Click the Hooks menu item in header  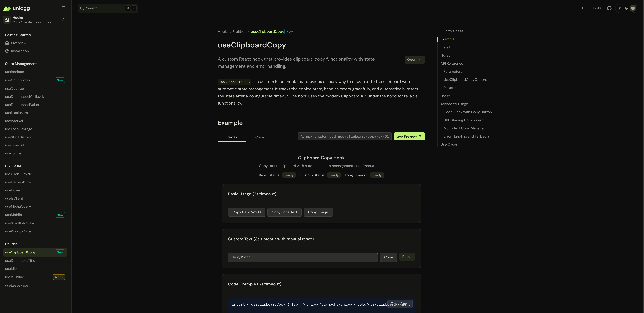597,8
